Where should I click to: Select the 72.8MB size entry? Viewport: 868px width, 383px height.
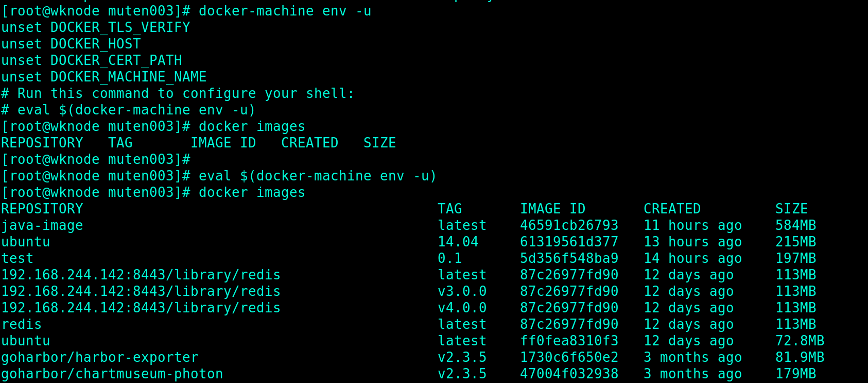coord(800,341)
